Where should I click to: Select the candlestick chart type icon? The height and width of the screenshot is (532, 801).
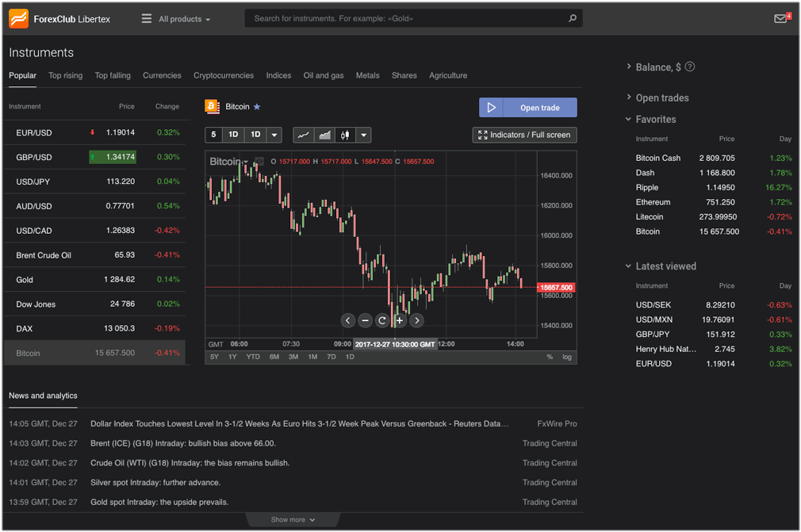click(x=345, y=135)
